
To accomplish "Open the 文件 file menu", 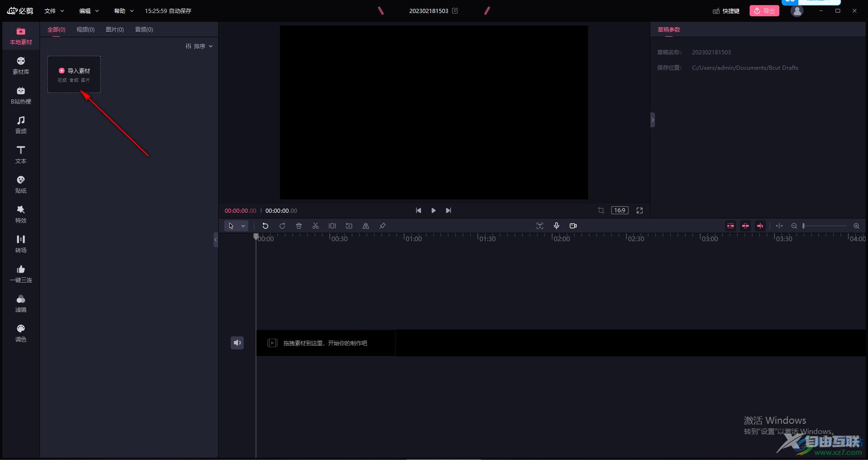I will (54, 11).
